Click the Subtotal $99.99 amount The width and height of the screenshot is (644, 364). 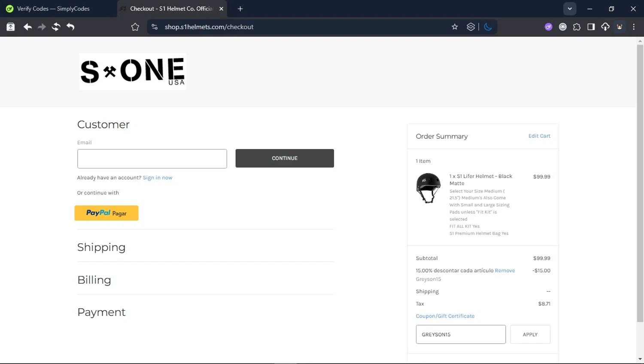coord(542,258)
